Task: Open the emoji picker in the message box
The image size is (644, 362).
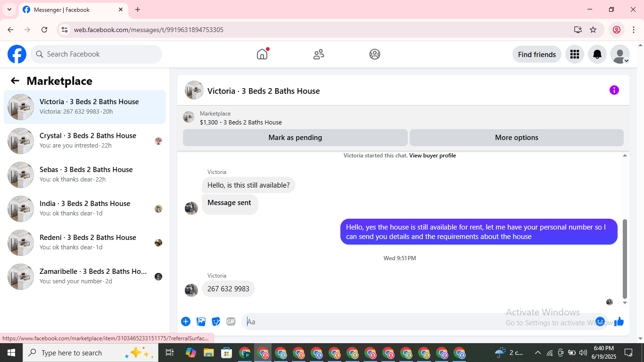Action: 600,321
